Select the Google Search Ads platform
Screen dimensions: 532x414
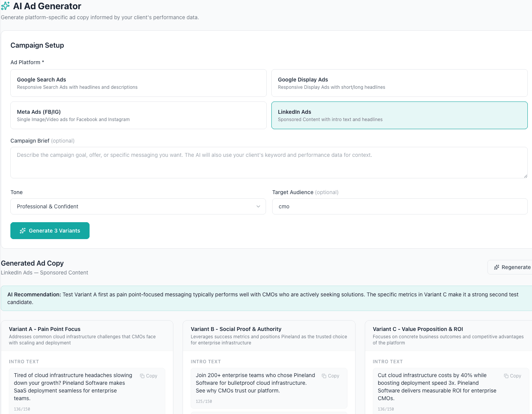click(x=138, y=83)
